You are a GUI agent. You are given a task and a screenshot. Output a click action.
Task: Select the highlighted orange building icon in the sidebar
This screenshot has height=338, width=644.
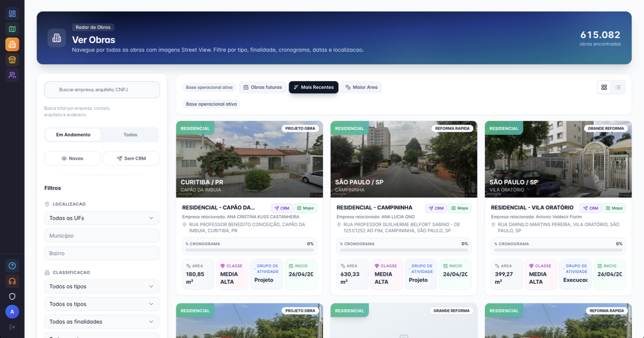(x=12, y=45)
